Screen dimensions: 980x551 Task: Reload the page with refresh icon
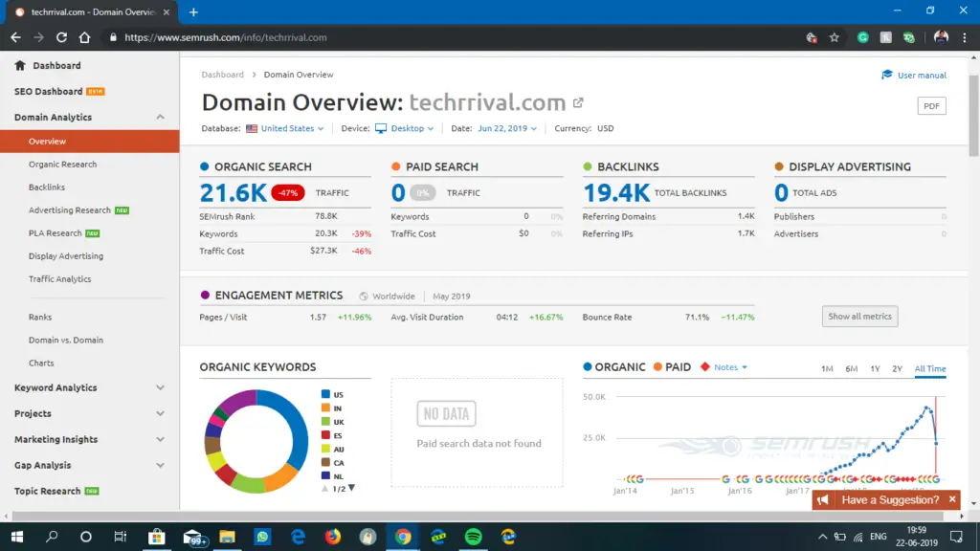pos(61,37)
